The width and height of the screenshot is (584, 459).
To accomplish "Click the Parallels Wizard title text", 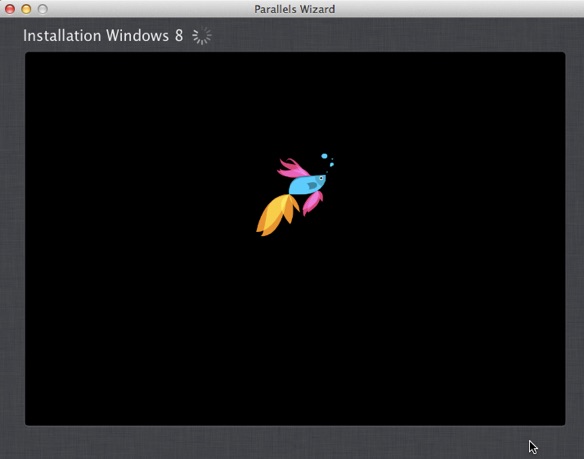I will point(295,9).
